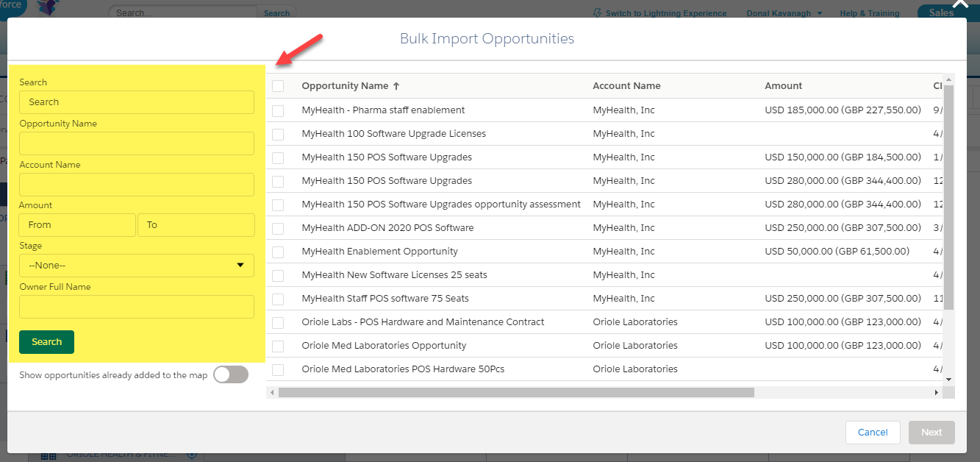Click the horizontal scrollbar right arrow
The image size is (980, 462).
937,393
